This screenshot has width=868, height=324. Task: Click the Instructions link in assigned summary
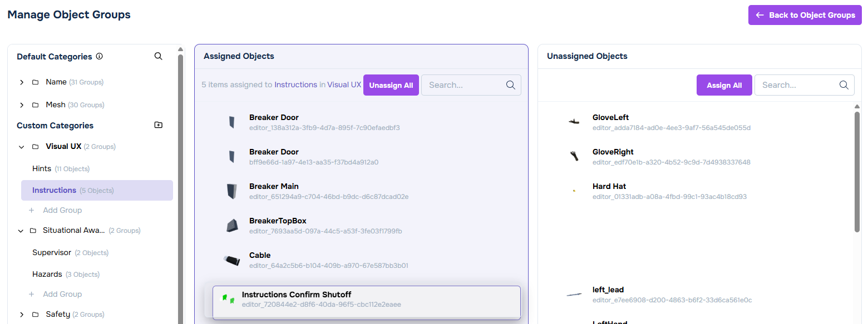[x=295, y=84]
